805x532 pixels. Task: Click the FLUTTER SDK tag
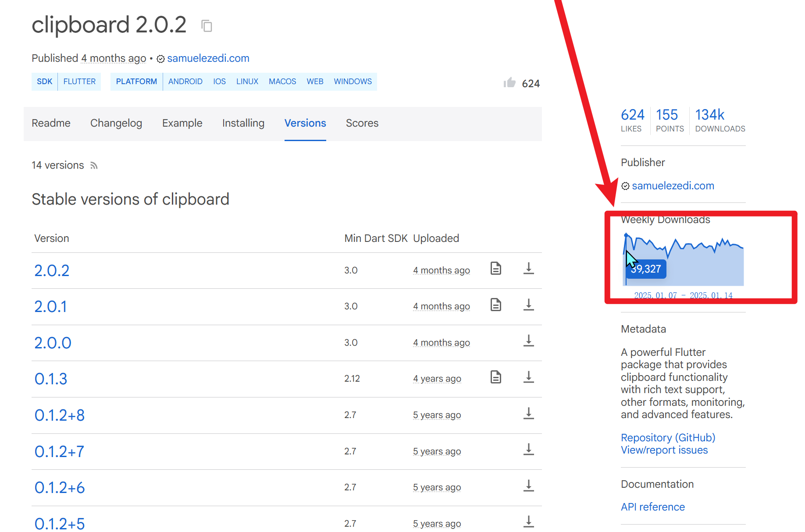click(x=79, y=82)
